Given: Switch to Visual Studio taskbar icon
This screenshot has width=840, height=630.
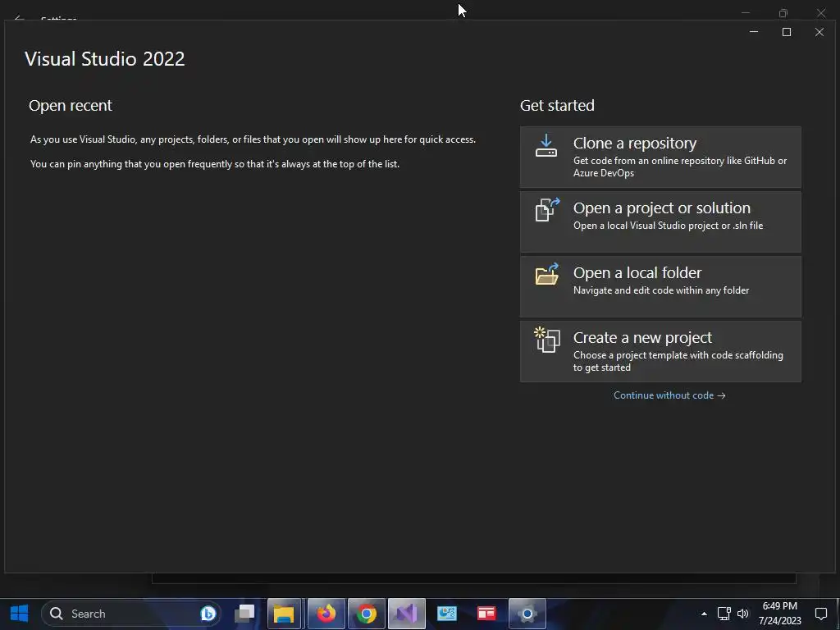Looking at the screenshot, I should point(407,614).
